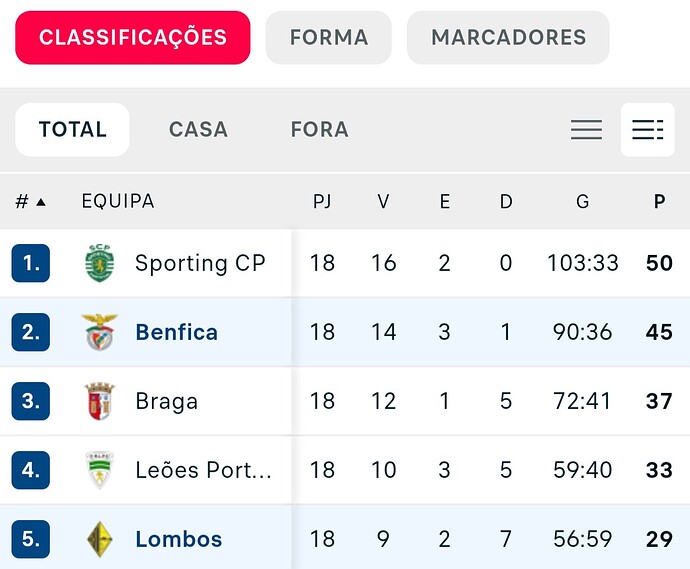The height and width of the screenshot is (569, 690).
Task: Open the Sporting CP team link
Action: (x=200, y=263)
